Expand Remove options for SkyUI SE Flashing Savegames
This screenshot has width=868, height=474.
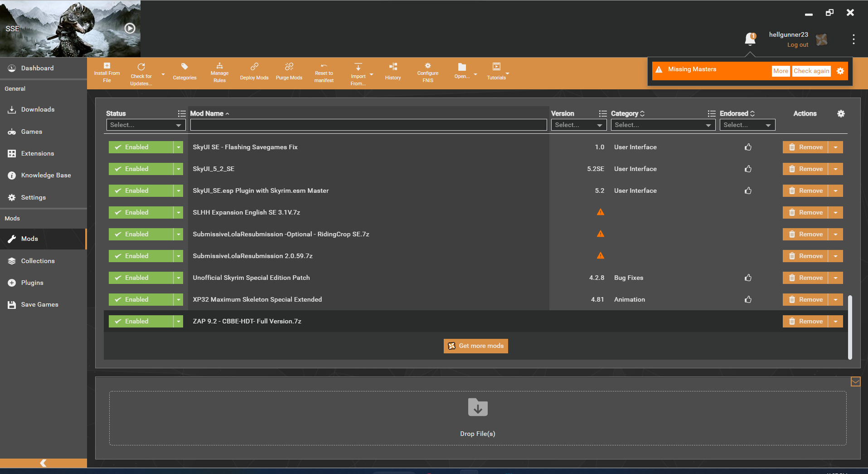[x=836, y=147]
